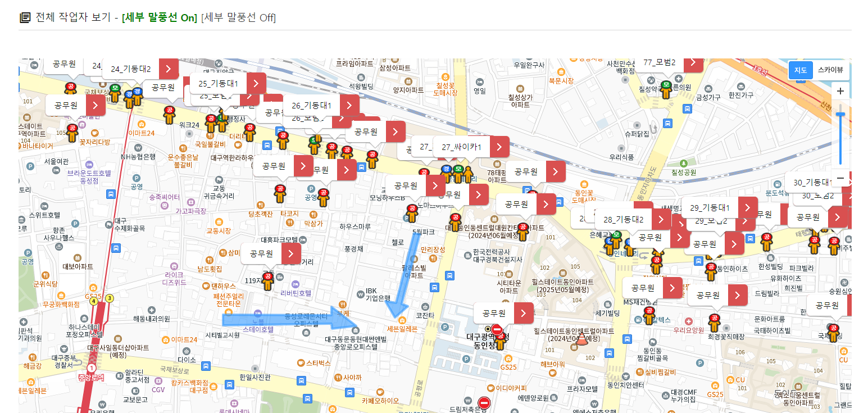Click the blue horizontal arrow pointing right

click(x=290, y=319)
